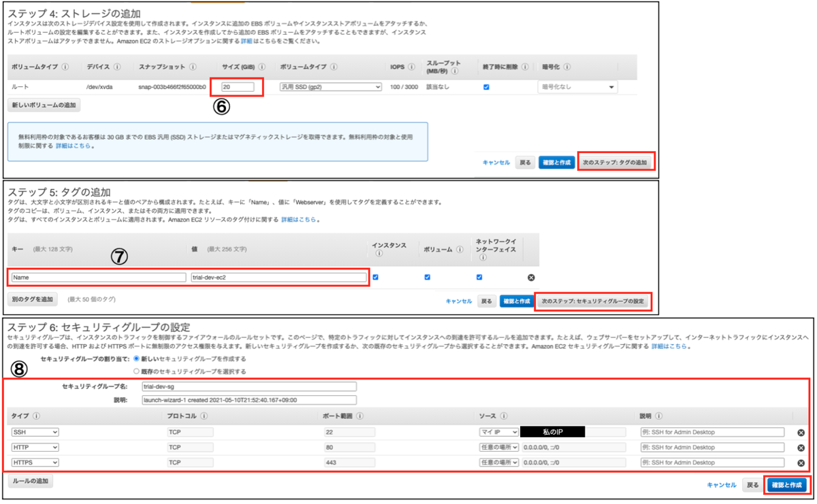Viewport: 817px width, 504px height.
Task: Click the info icon next to ポート範囲 header
Action: point(359,415)
